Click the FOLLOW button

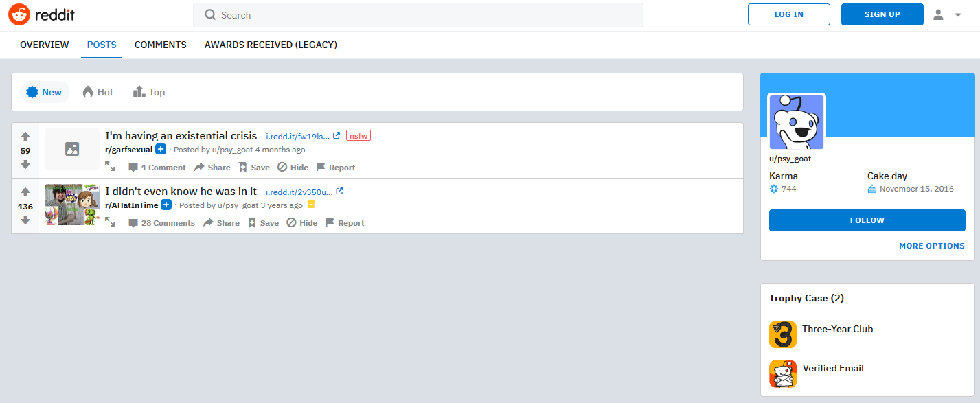tap(867, 220)
